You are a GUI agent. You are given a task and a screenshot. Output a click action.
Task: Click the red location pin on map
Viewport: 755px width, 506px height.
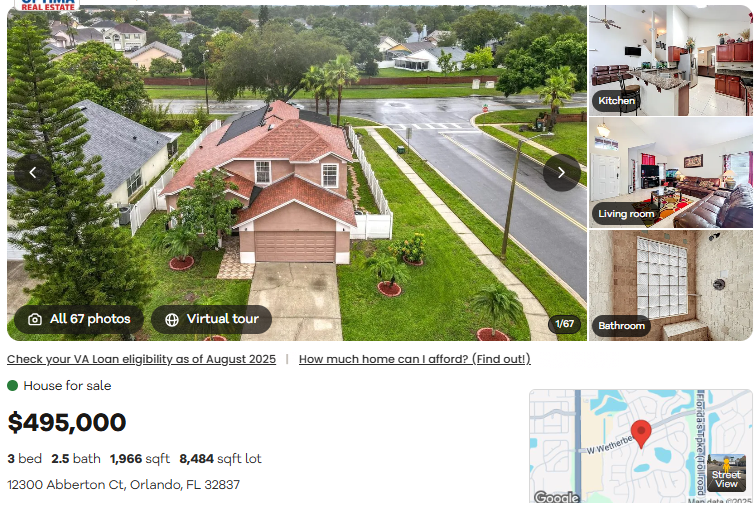coord(641,433)
